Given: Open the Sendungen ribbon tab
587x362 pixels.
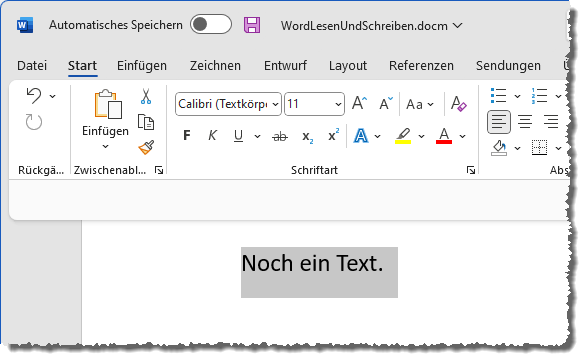Looking at the screenshot, I should [508, 66].
